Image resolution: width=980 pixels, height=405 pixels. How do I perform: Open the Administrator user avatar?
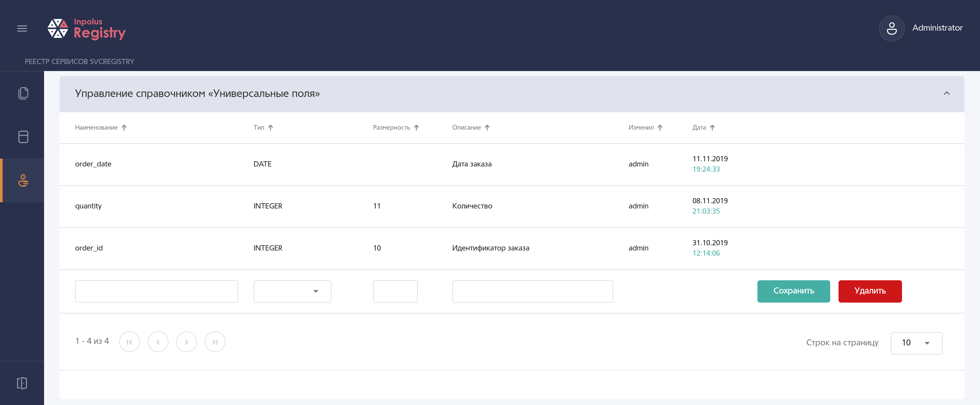tap(891, 29)
